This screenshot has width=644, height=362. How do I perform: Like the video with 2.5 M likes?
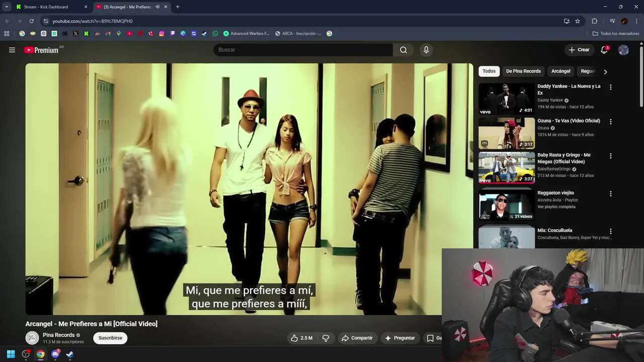[301, 338]
